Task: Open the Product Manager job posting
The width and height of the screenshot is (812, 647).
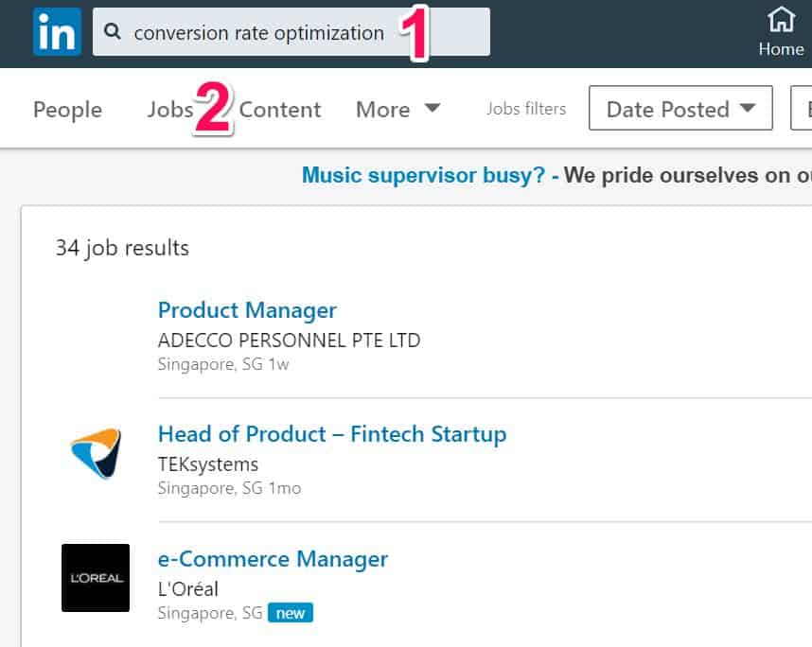Action: point(247,310)
